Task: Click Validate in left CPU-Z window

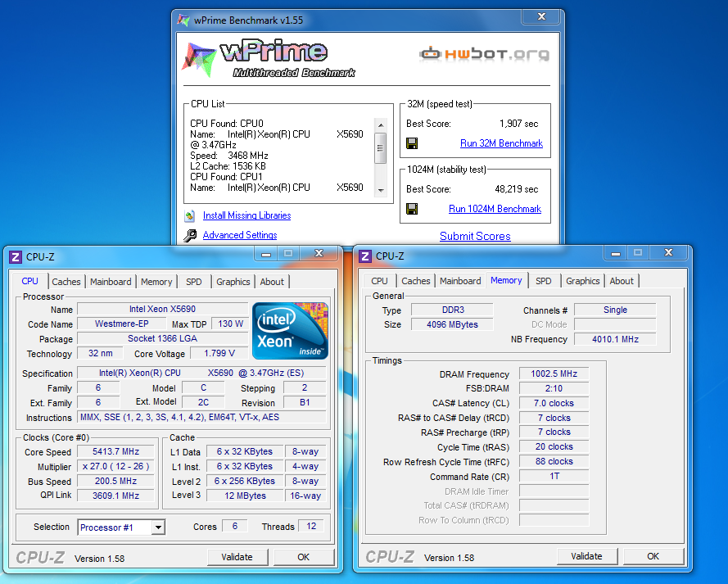Action: tap(237, 557)
